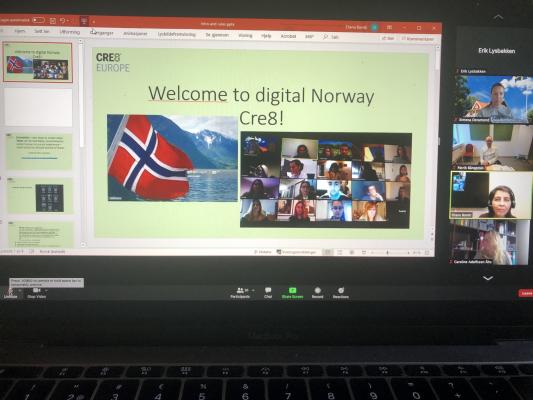Screen dimensions: 533x400
Task: Click PowerPoint's undo arrow in title bar
Action: [63, 21]
